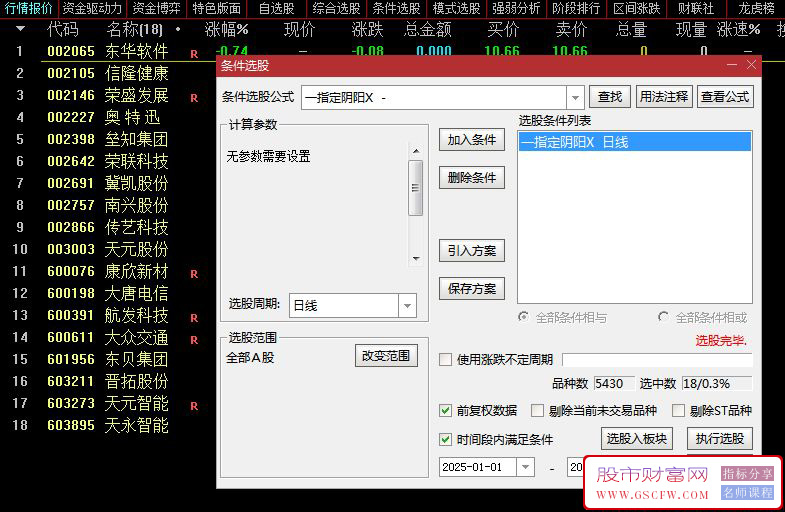
Task: Select stock row 601956 东贝集团
Action: click(108, 360)
